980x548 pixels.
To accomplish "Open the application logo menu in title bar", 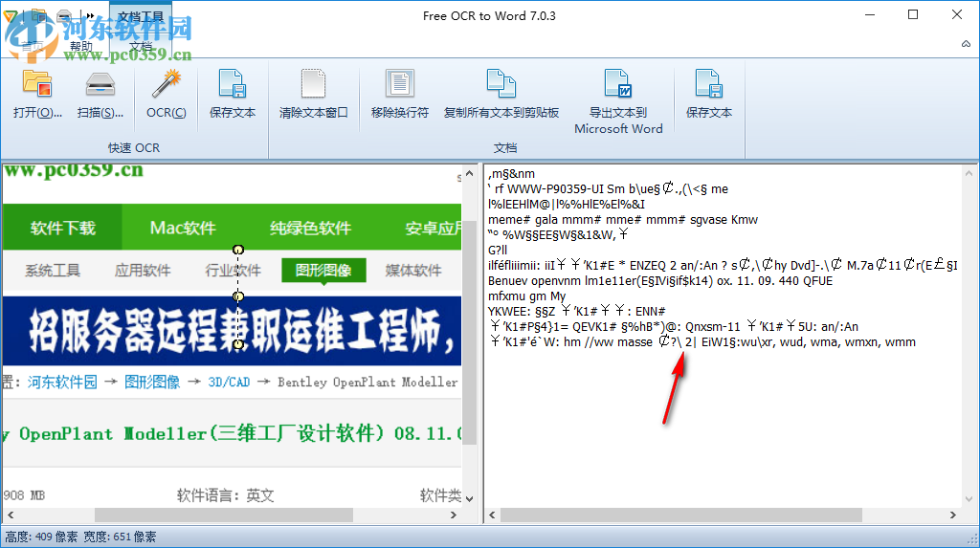I will [x=10, y=15].
